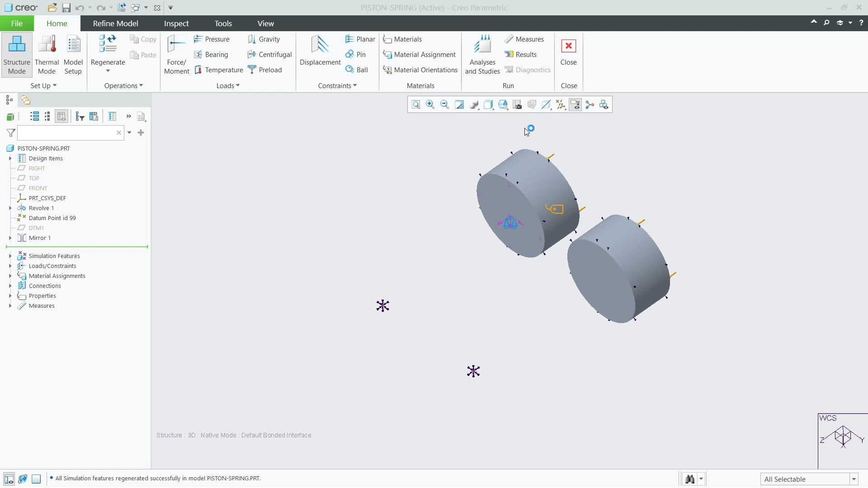This screenshot has height=488, width=868.
Task: Toggle the tree columns display button
Action: click(61, 117)
